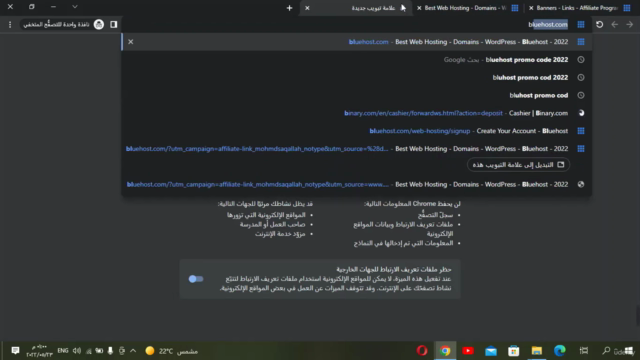
Task: Select suggestion bluhost promo cod 2022
Action: click(x=357, y=78)
